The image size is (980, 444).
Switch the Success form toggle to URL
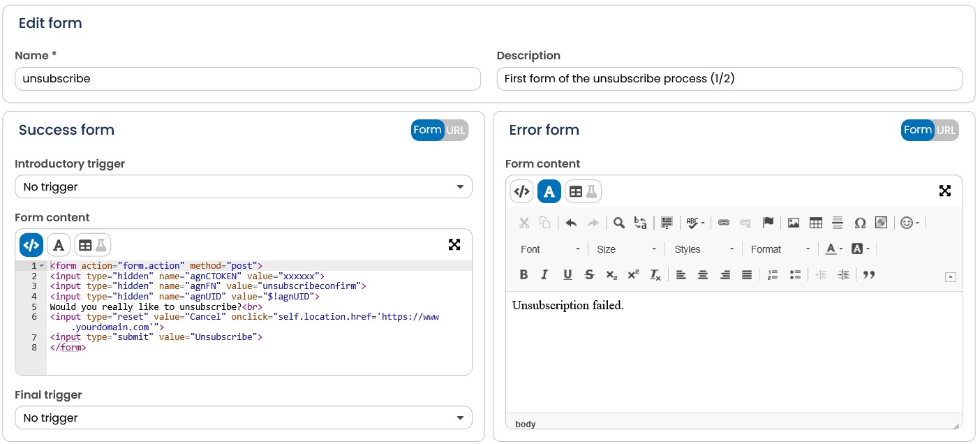pos(456,130)
